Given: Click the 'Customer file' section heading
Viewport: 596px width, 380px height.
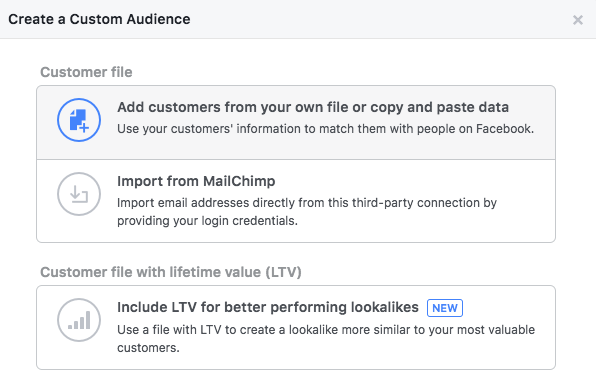Looking at the screenshot, I should [x=86, y=72].
